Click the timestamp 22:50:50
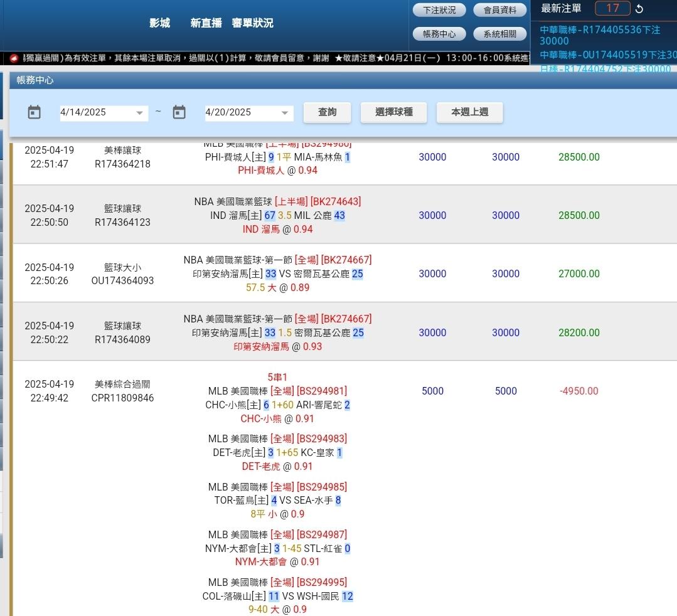 coord(49,222)
